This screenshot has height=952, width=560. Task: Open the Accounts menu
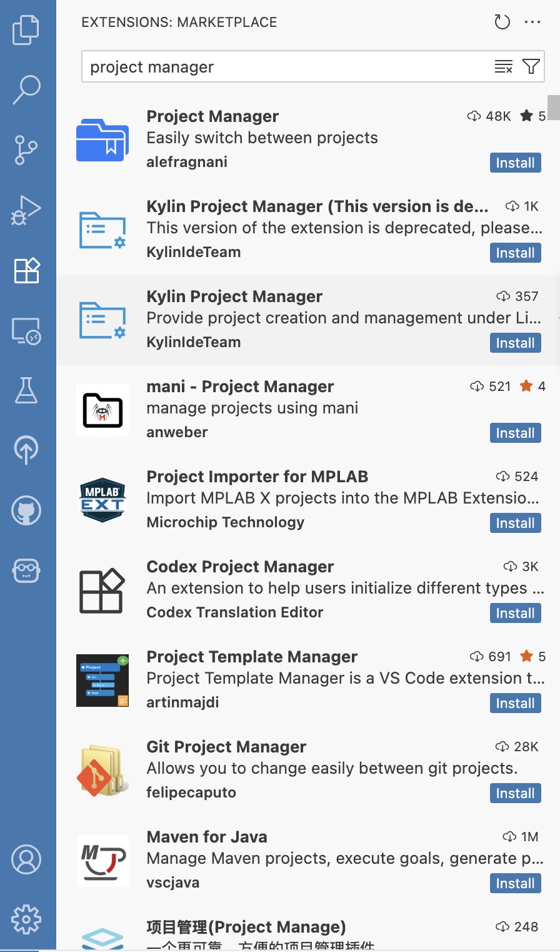pos(26,859)
